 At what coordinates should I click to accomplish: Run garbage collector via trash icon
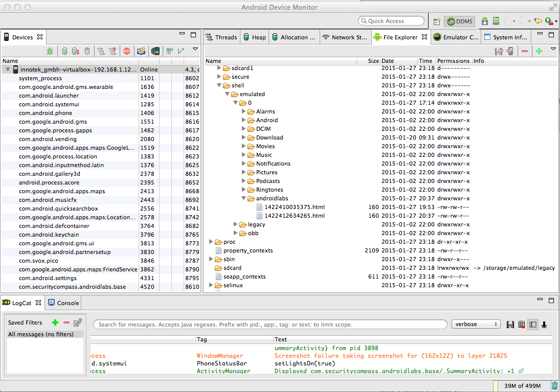pos(555,386)
